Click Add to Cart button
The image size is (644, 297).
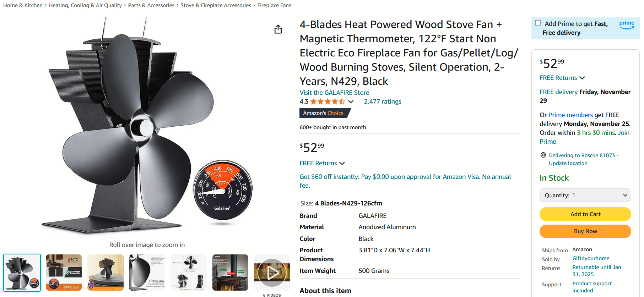(585, 214)
